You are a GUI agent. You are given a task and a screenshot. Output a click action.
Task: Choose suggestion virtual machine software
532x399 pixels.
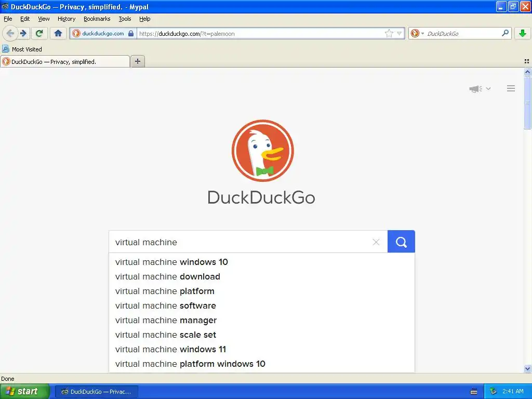pos(262,305)
